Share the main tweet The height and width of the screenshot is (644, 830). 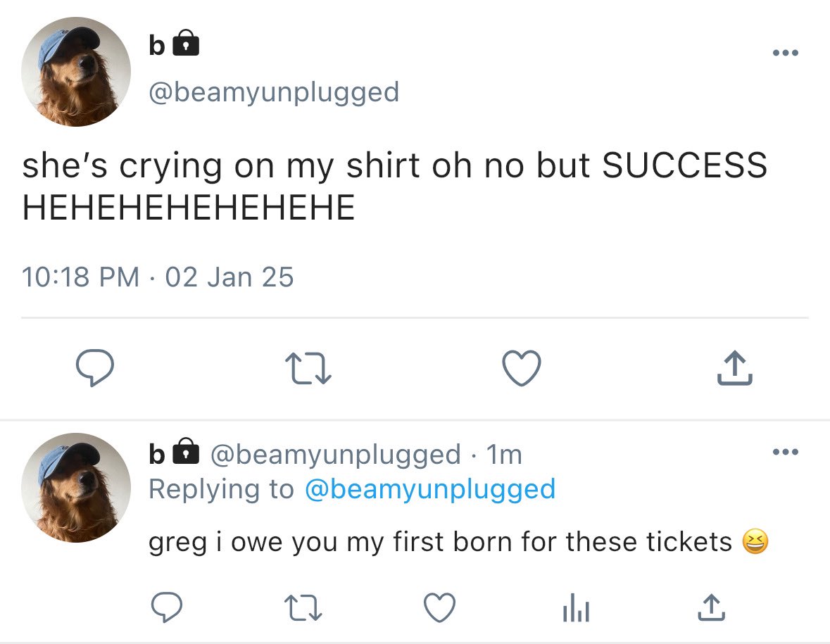click(x=735, y=367)
